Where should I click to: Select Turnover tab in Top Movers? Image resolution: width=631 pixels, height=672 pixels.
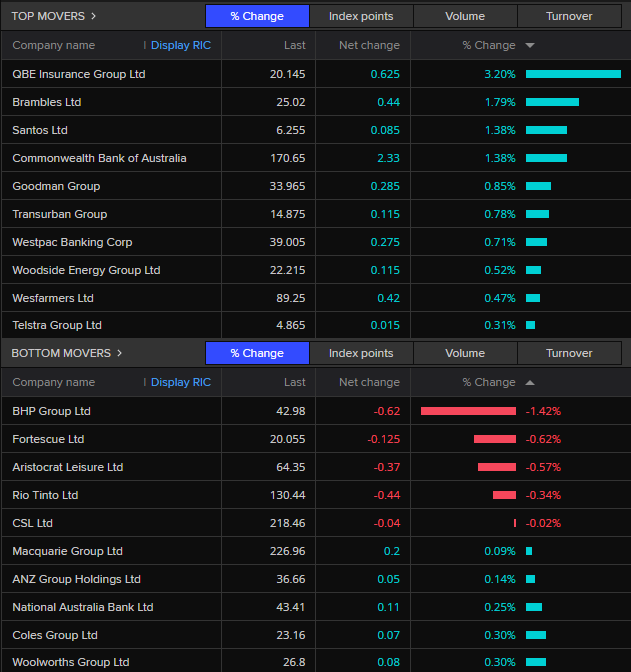click(x=569, y=16)
